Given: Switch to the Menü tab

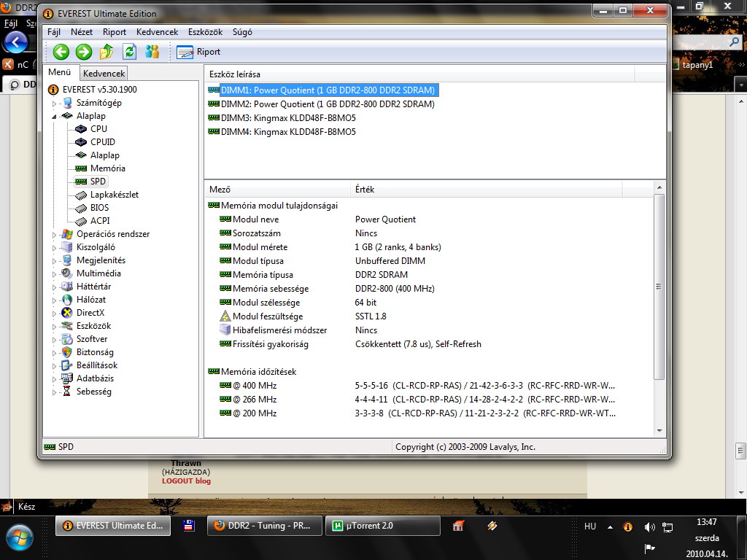Looking at the screenshot, I should coord(60,72).
